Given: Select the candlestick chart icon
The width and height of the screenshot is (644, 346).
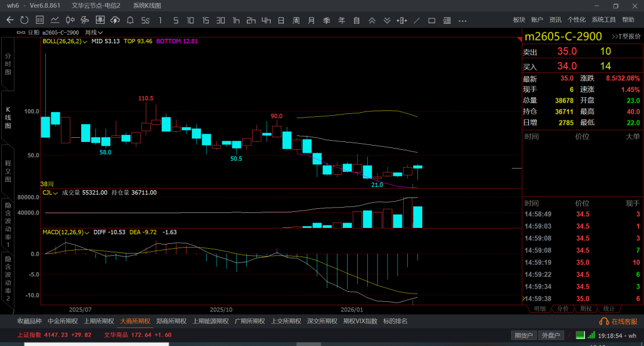Looking at the screenshot, I should (x=69, y=20).
